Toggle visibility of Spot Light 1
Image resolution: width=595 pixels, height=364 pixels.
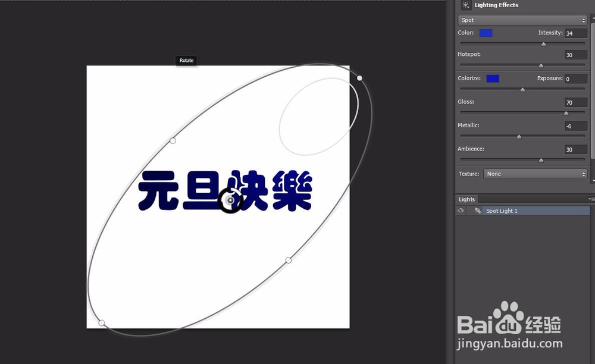tap(461, 211)
